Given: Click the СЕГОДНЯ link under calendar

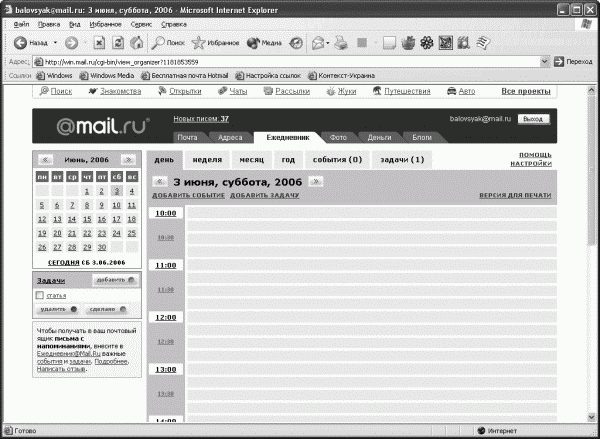Looking at the screenshot, I should point(64,263).
